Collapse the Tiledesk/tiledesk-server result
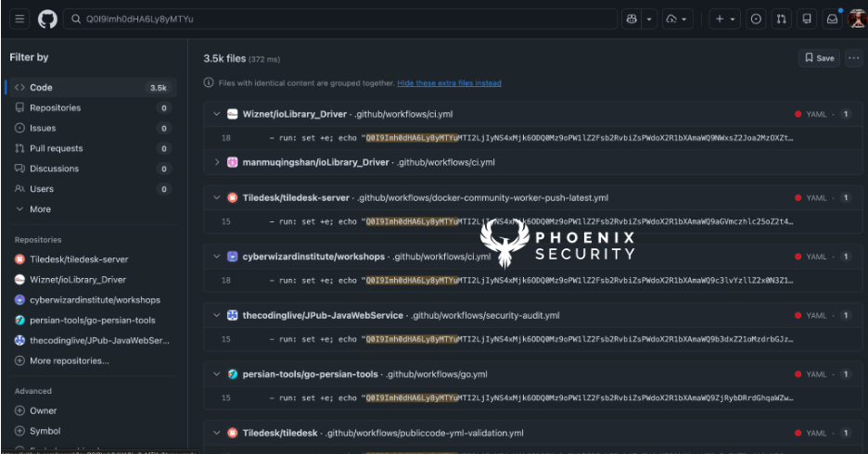The width and height of the screenshot is (868, 454). point(216,197)
